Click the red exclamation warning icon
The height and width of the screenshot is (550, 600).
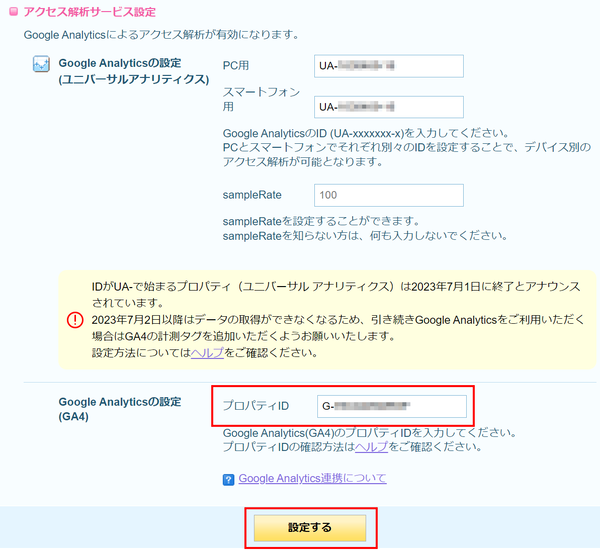[75, 320]
